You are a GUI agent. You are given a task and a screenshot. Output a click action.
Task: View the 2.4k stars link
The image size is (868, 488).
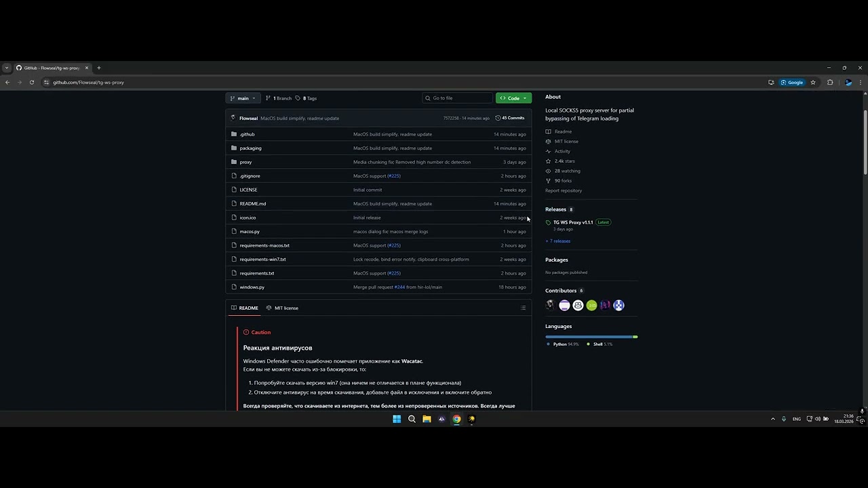click(x=560, y=161)
